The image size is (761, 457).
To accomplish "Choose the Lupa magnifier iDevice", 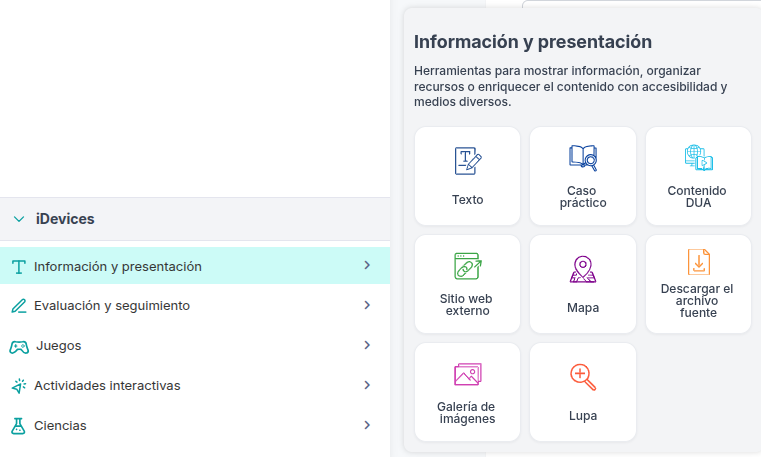I will (583, 378).
